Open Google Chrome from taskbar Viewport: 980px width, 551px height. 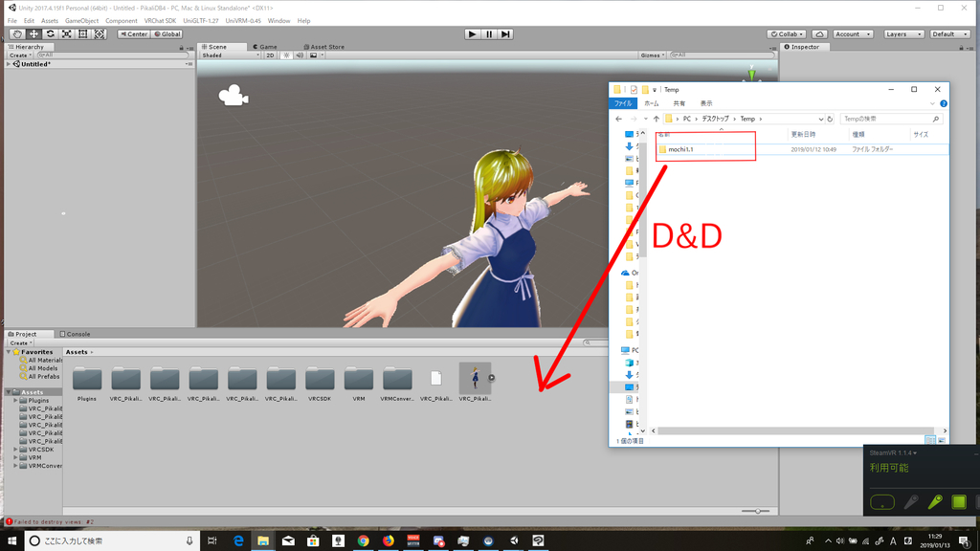(363, 540)
